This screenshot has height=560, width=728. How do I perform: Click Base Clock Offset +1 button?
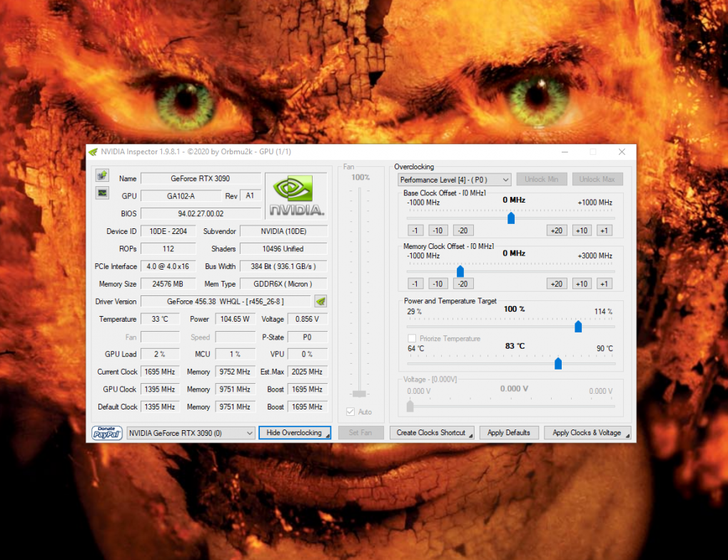click(x=604, y=230)
